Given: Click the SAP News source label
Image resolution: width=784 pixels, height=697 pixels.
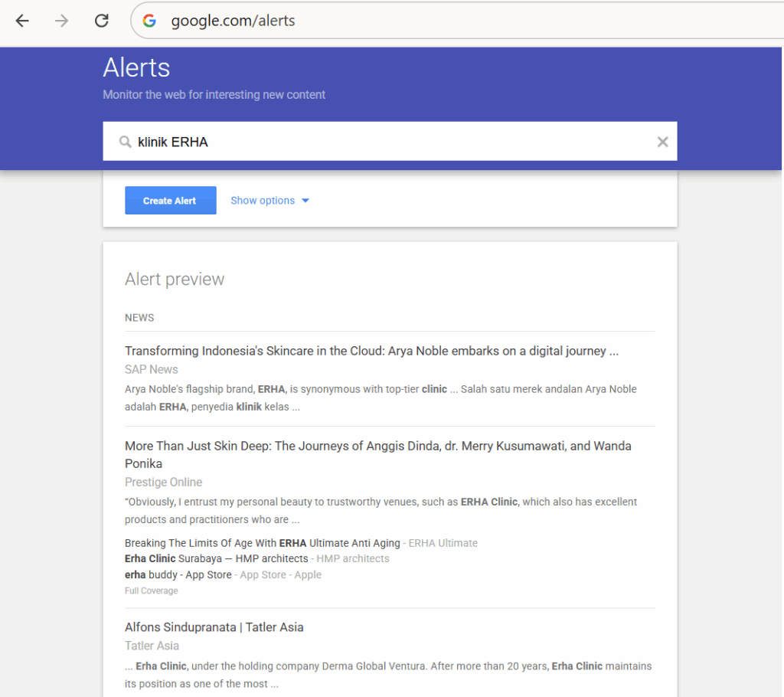Looking at the screenshot, I should tap(152, 369).
